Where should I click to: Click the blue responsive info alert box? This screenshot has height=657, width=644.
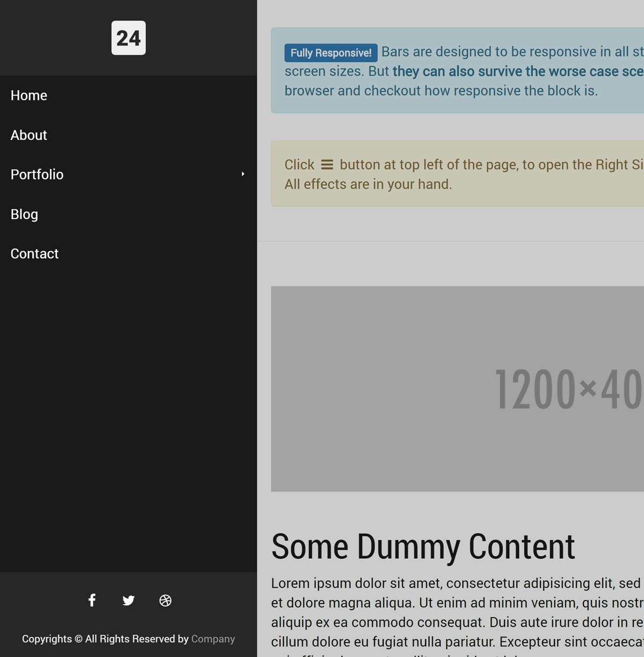(456, 70)
